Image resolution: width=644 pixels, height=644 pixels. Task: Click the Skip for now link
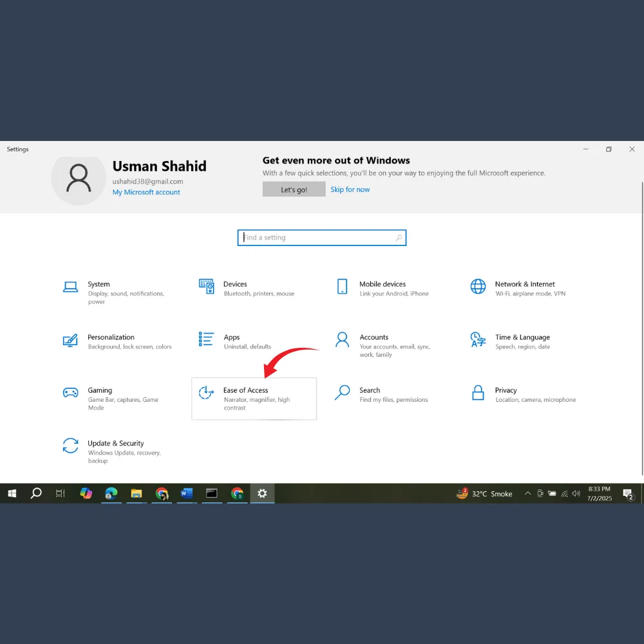coord(350,189)
